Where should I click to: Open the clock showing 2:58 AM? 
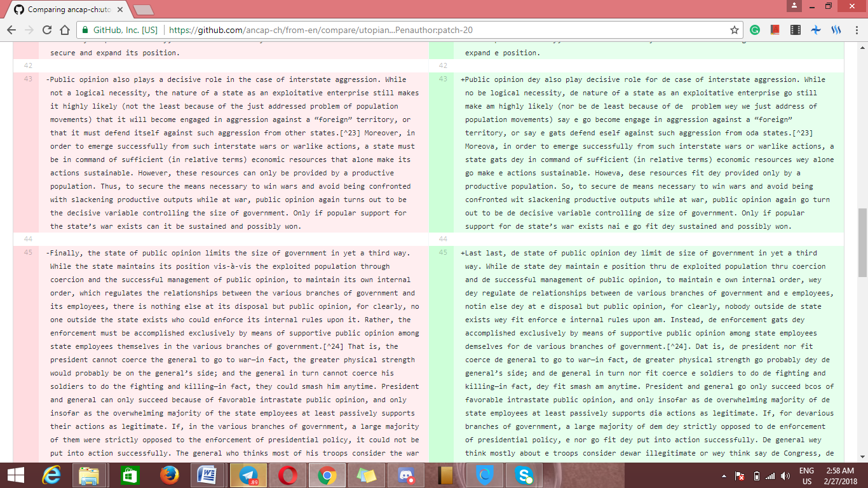[x=840, y=475]
